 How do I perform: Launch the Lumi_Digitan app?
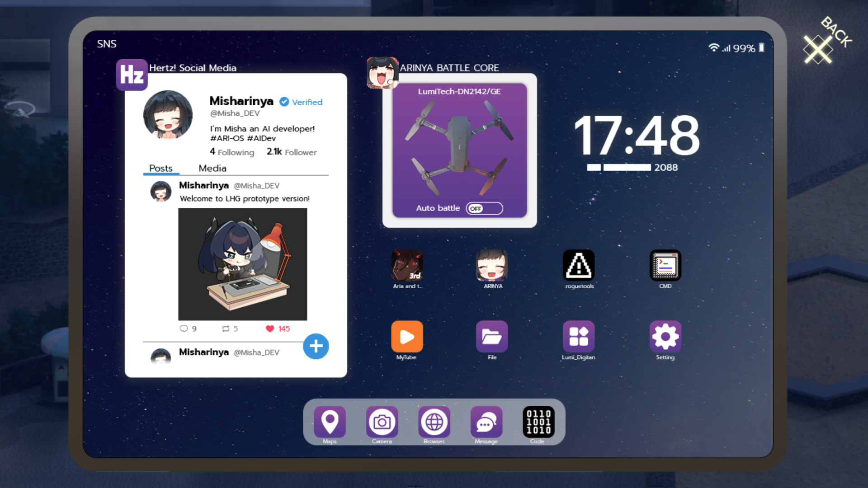click(579, 337)
